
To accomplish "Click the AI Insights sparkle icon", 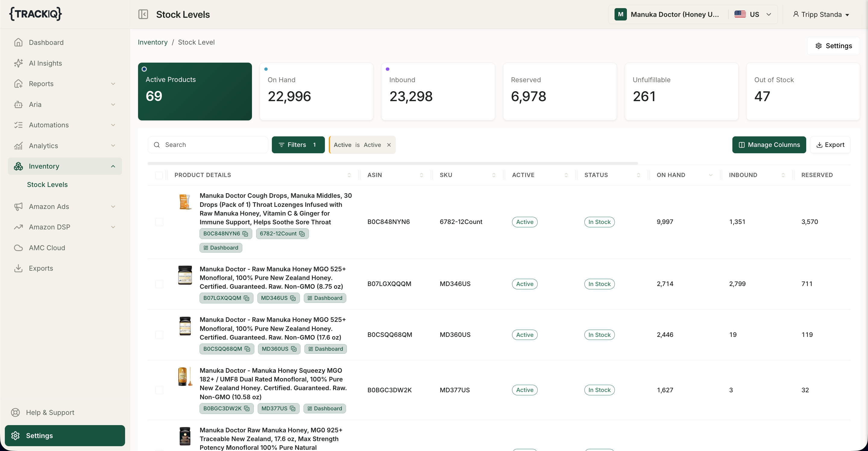I will [18, 63].
